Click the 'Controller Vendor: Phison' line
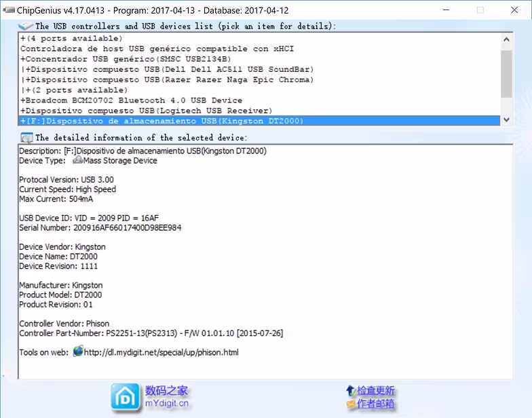 [x=64, y=324]
